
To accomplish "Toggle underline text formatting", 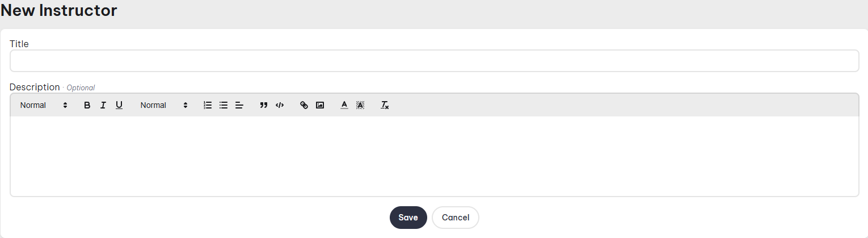I will [119, 105].
